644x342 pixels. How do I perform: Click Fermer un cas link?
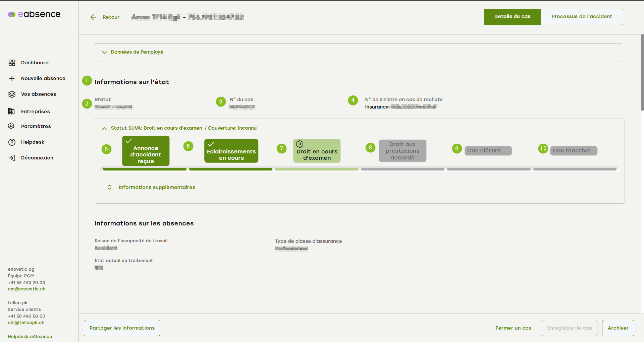point(513,328)
